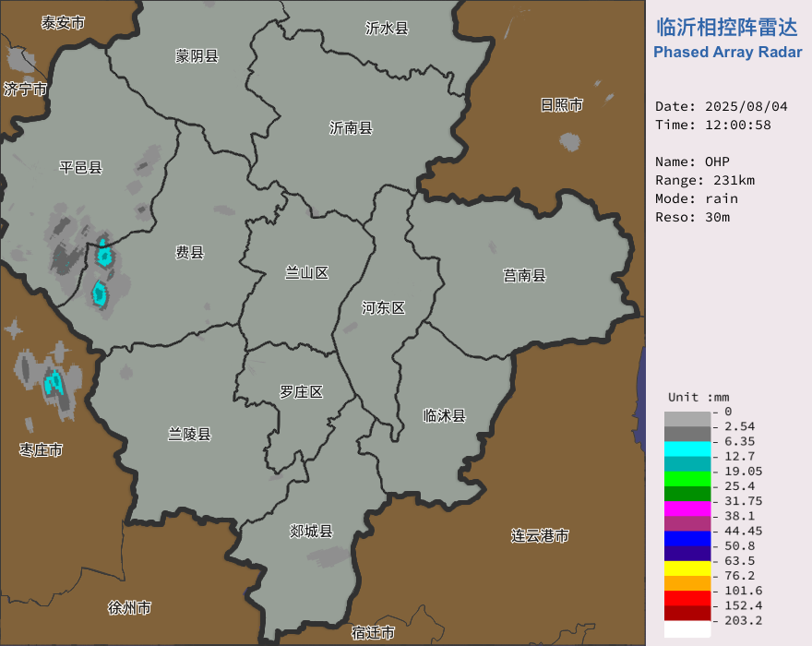Viewport: 812px width, 646px height.
Task: Click the 临沭县 county label
Action: pos(445,416)
